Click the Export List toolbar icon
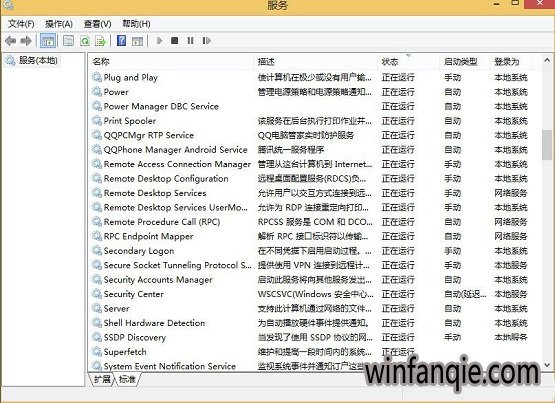 click(101, 41)
